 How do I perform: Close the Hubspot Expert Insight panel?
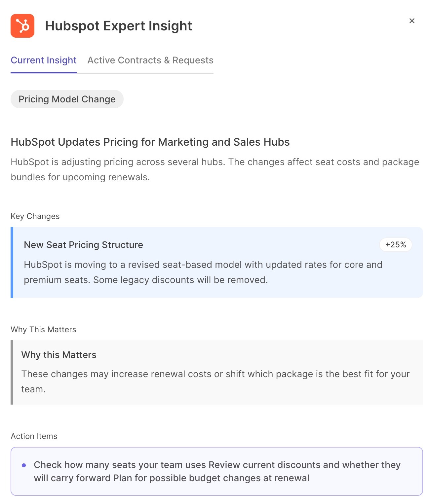pos(412,21)
